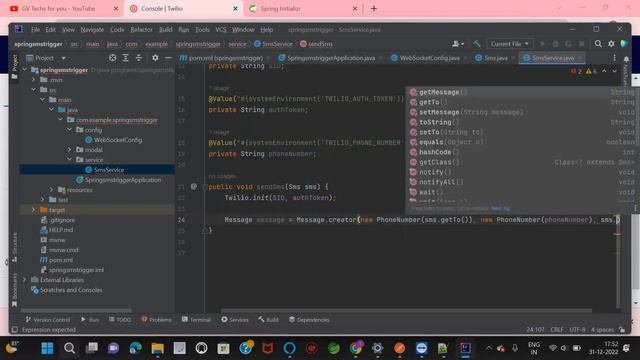This screenshot has height=360, width=640.
Task: Go to previous highlighted error arrow
Action: click(604, 71)
